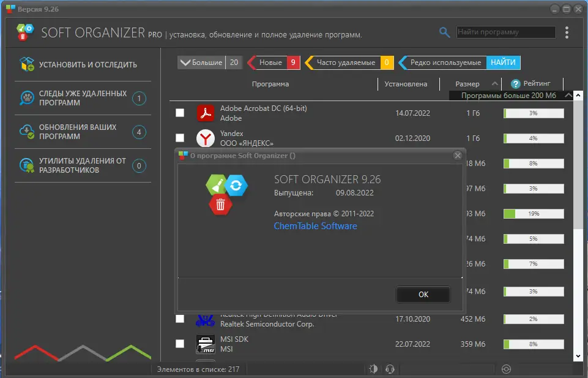Click the OK button in About dialog
588x378 pixels.
click(423, 294)
